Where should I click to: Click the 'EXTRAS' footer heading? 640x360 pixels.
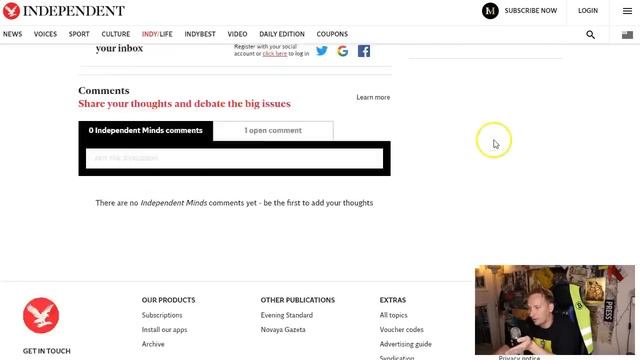[393, 300]
